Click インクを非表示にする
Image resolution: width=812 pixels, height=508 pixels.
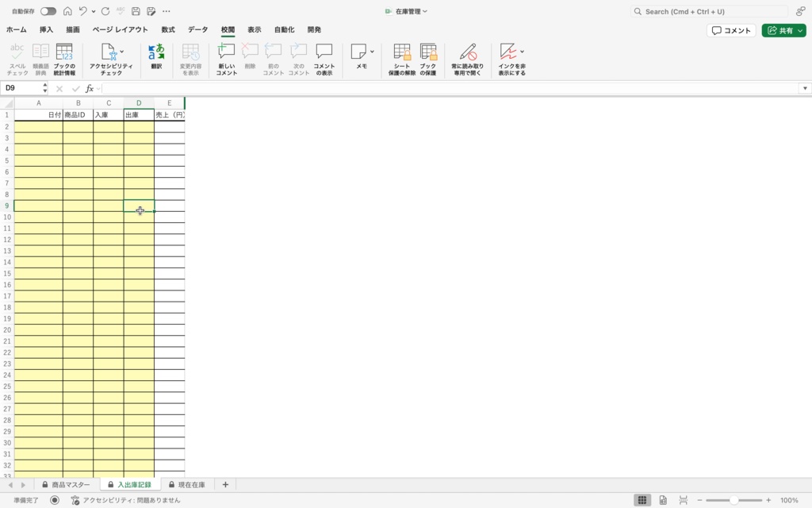tap(511, 59)
